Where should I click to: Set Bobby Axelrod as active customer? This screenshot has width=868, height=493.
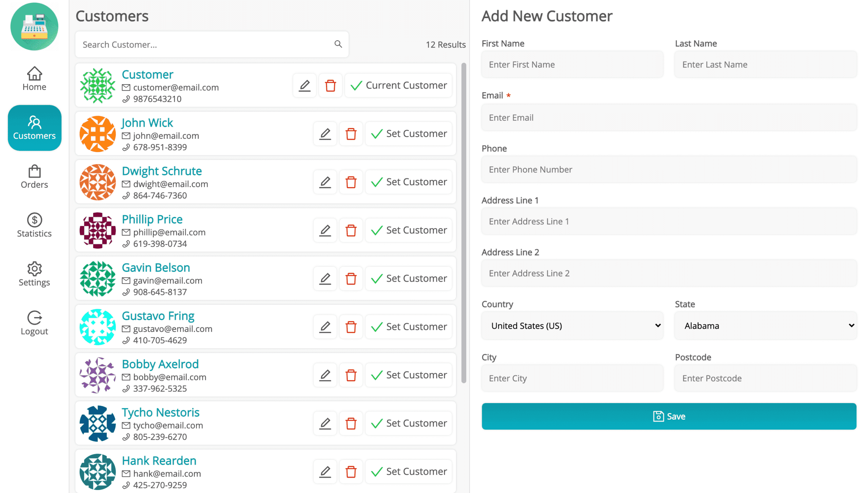(409, 375)
